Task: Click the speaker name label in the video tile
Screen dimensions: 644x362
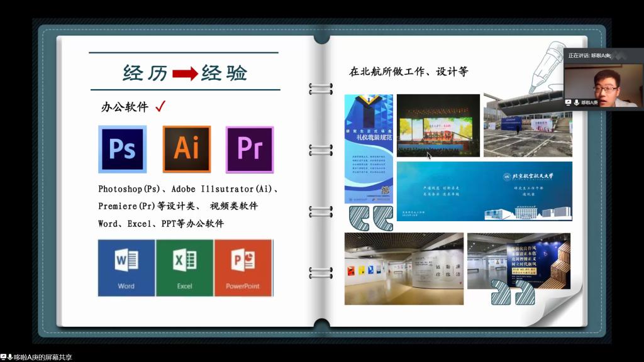Action: click(590, 102)
